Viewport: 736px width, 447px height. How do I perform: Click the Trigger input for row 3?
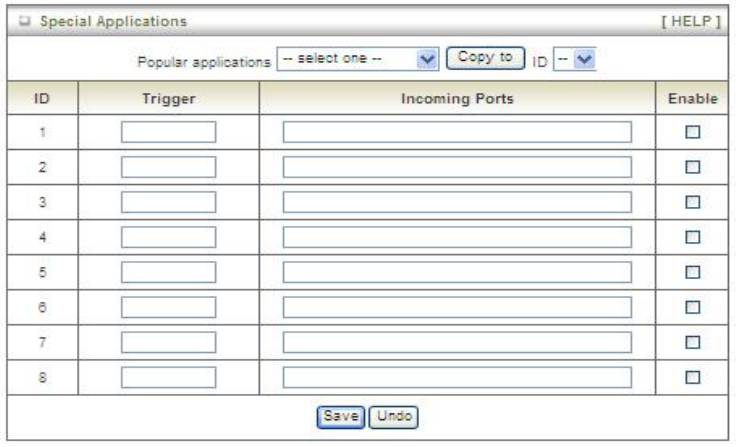pos(168,202)
